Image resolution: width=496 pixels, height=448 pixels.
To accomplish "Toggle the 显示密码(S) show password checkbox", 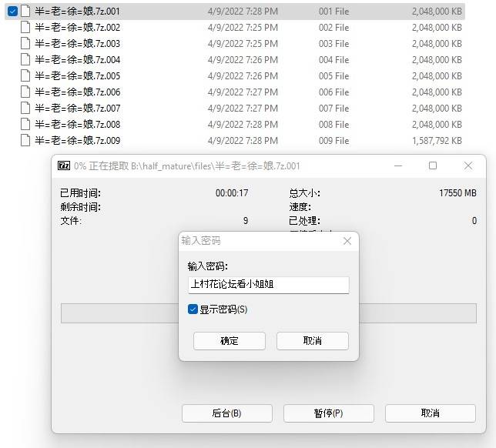I will [x=193, y=309].
